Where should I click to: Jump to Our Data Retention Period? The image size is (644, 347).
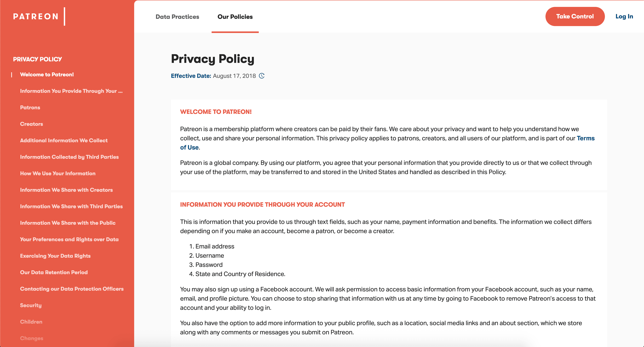click(54, 272)
